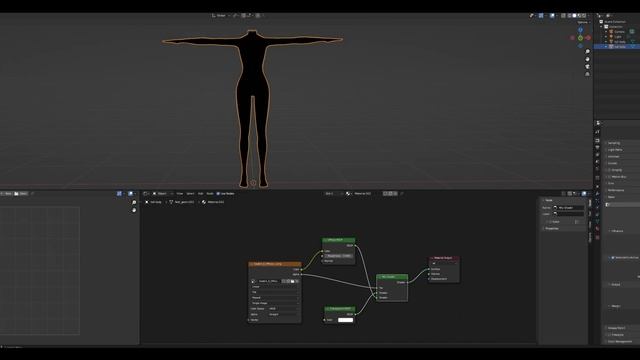640x360 pixels.
Task: Click the 3D viewport pan hand icon
Action: [587, 59]
